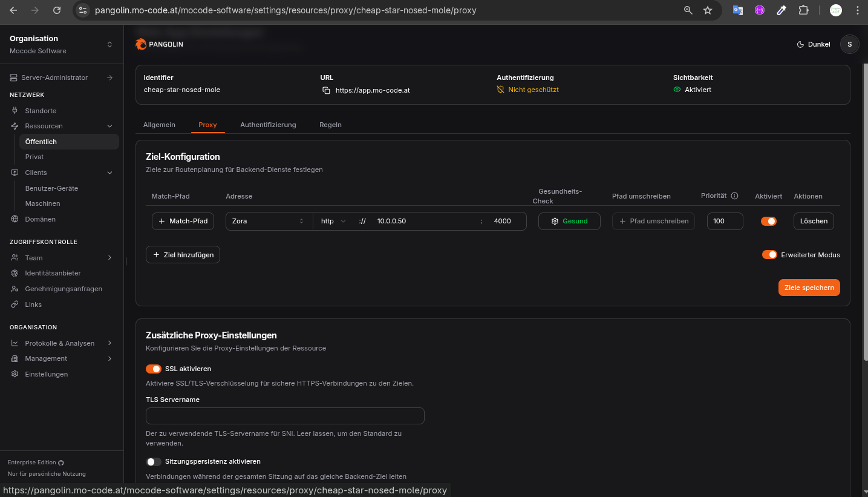The image size is (868, 497).
Task: Click the user avatar S icon
Action: (849, 44)
